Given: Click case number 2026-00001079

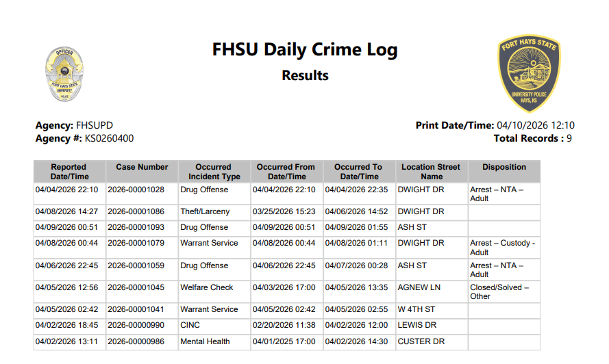Looking at the screenshot, I should tap(136, 243).
